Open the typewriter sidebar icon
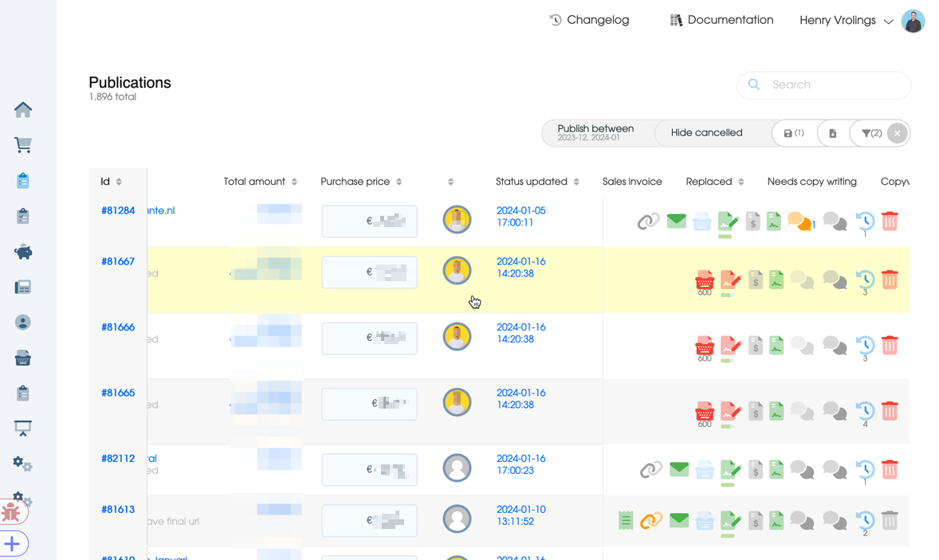 pyautogui.click(x=23, y=358)
